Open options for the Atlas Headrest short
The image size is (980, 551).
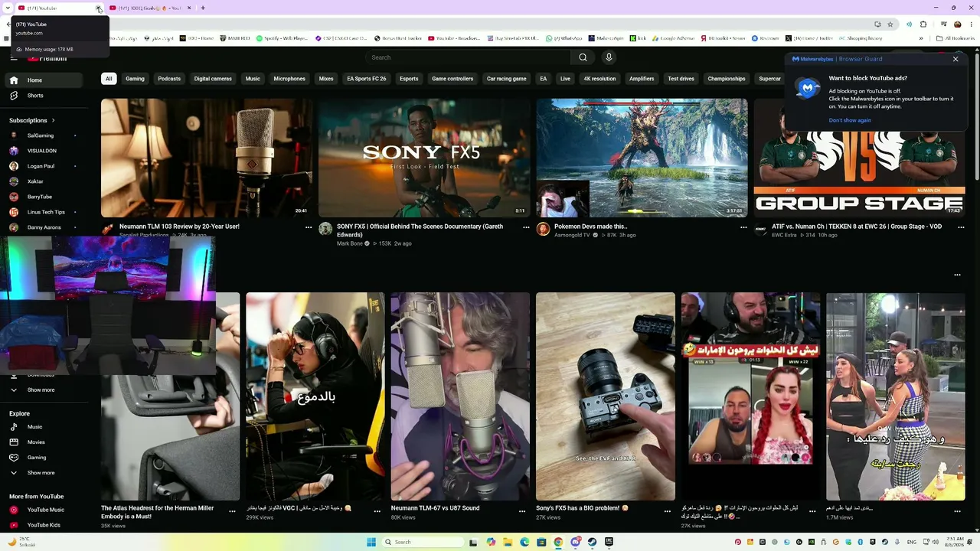pyautogui.click(x=232, y=511)
